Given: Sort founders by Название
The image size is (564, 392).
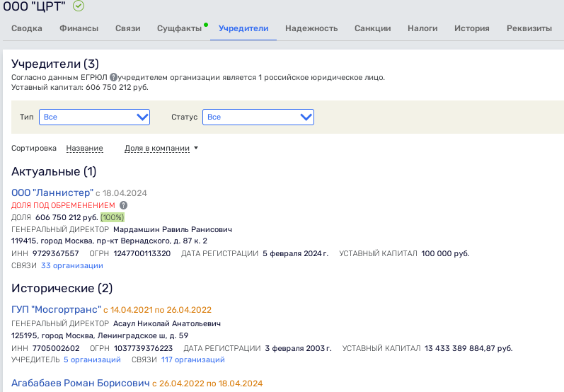Looking at the screenshot, I should tap(84, 148).
